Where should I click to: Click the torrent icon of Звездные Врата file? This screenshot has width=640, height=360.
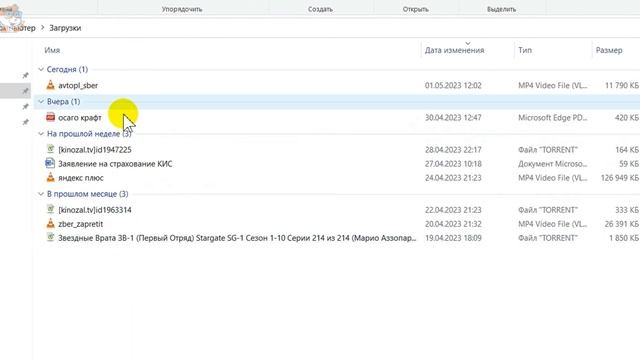click(50, 237)
